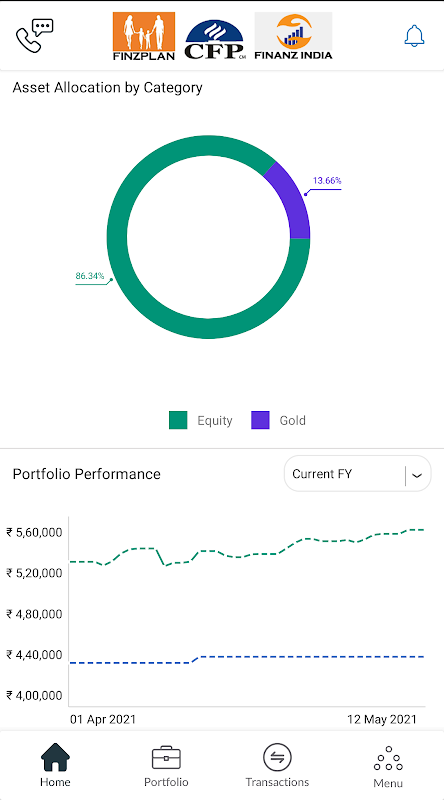Image resolution: width=444 pixels, height=800 pixels.
Task: Open the Menu dots icon
Action: tap(388, 759)
